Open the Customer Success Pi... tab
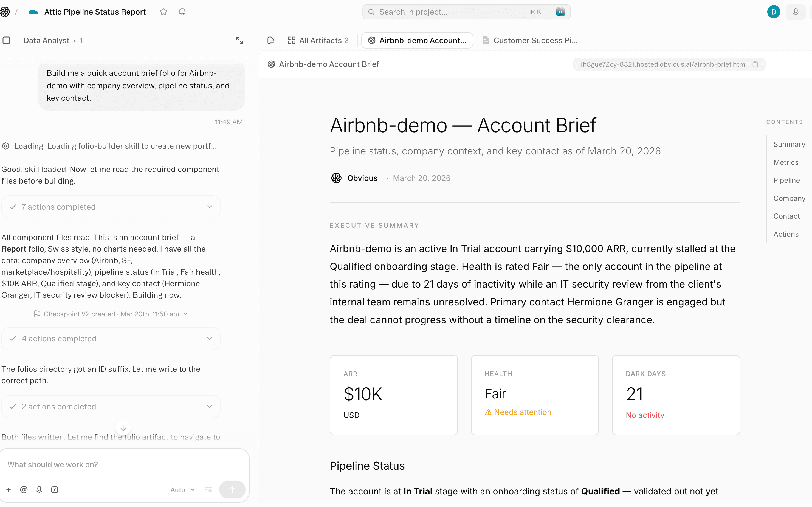The width and height of the screenshot is (812, 507). click(530, 41)
